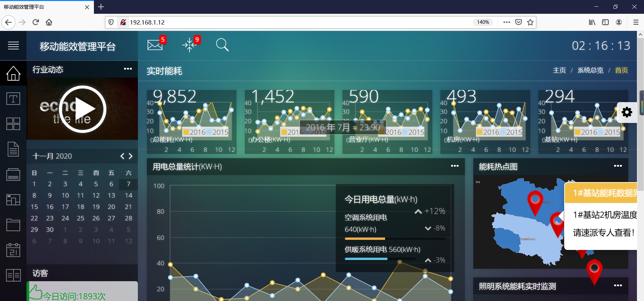Click the browser back arrow
The height and width of the screenshot is (301, 644).
(x=8, y=22)
